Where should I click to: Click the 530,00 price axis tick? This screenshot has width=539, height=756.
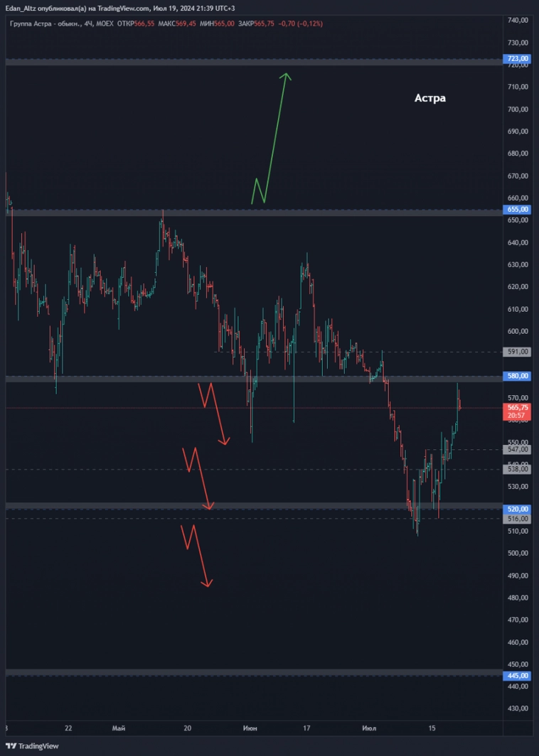pyautogui.click(x=518, y=487)
